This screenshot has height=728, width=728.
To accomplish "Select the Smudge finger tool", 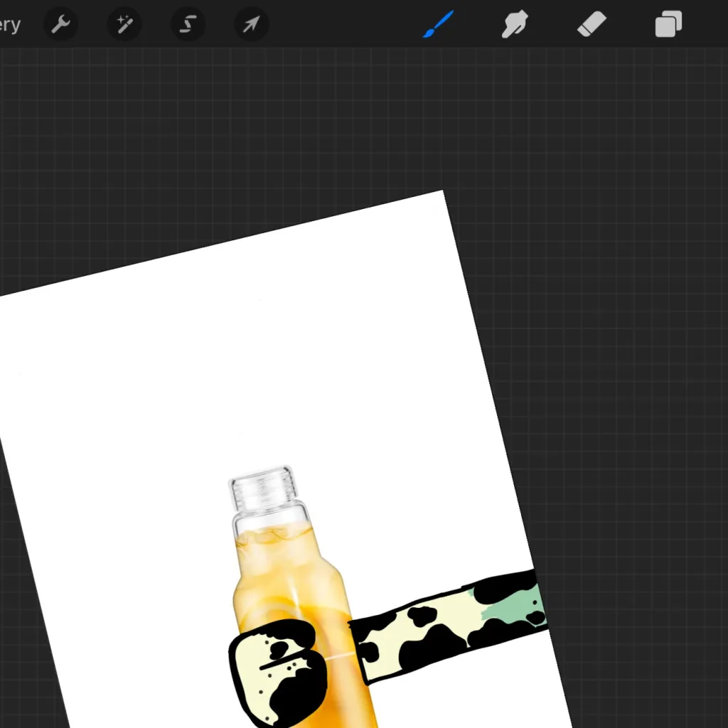I will click(x=515, y=24).
